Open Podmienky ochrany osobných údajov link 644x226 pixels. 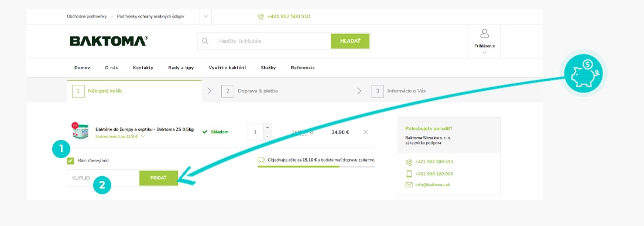click(x=150, y=16)
